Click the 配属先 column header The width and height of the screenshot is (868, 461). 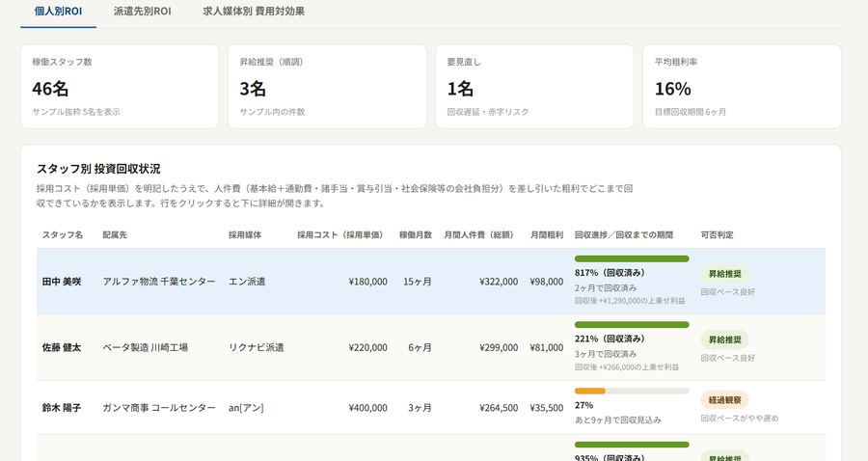(115, 234)
